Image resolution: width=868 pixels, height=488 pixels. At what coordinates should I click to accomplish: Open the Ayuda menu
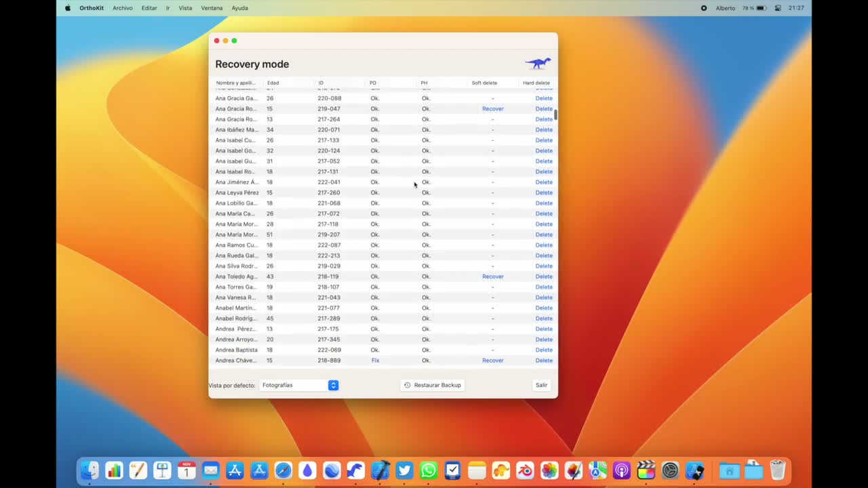point(240,8)
